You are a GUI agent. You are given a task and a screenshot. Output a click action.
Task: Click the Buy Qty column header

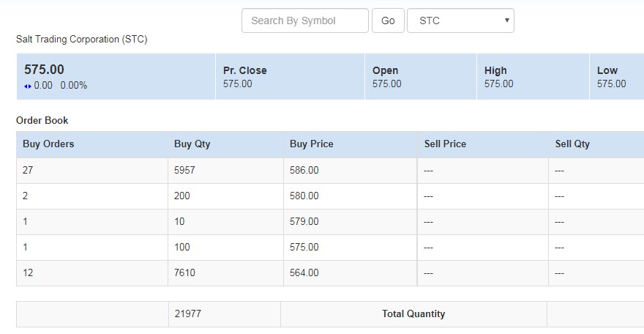tap(192, 144)
